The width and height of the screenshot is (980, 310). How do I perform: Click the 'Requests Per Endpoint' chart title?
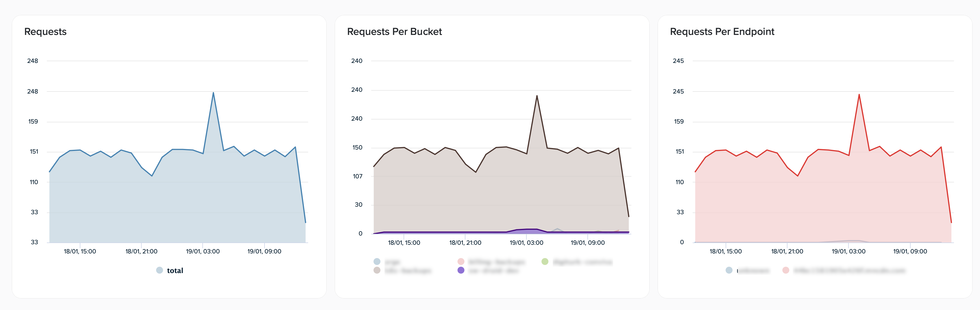(x=722, y=31)
